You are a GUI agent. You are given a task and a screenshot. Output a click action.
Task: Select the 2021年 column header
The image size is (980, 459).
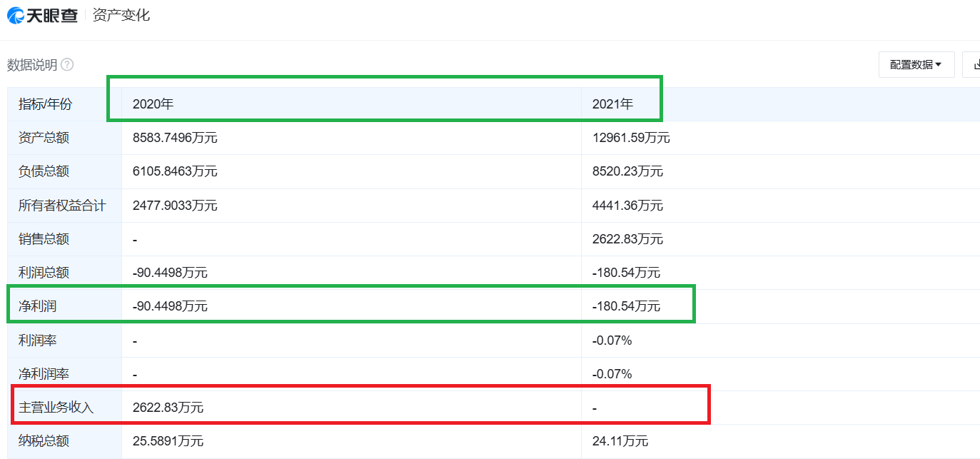click(x=612, y=104)
